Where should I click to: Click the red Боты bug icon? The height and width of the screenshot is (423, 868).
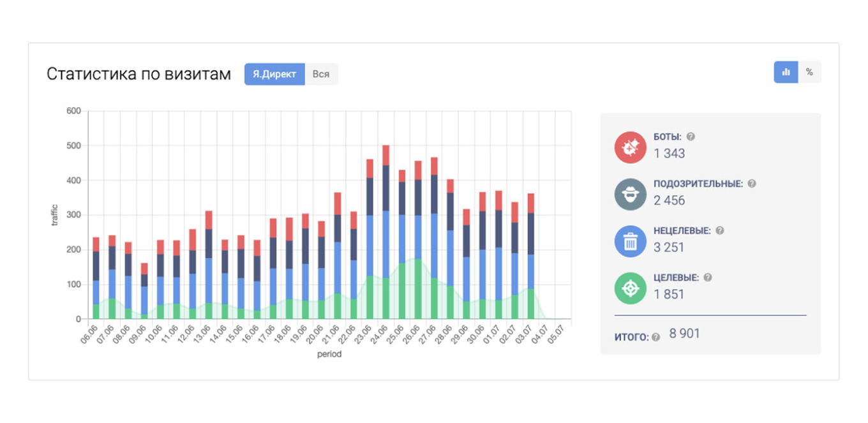click(630, 147)
